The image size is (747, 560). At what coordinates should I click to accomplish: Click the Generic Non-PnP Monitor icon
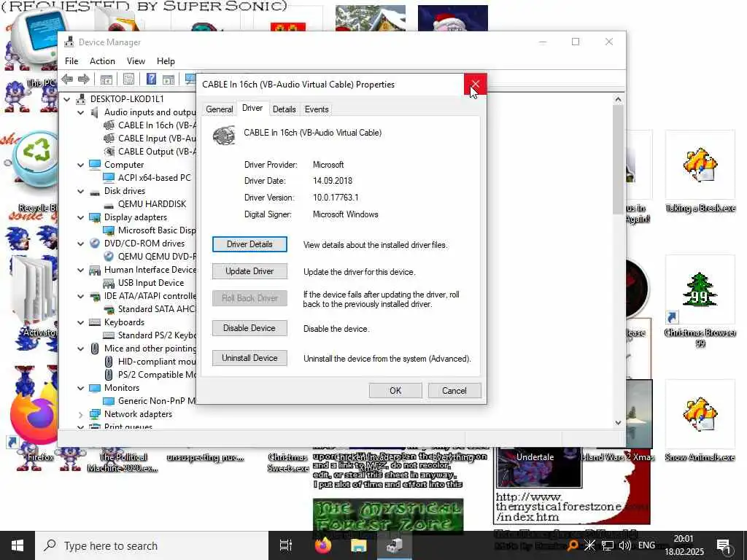[109, 401]
